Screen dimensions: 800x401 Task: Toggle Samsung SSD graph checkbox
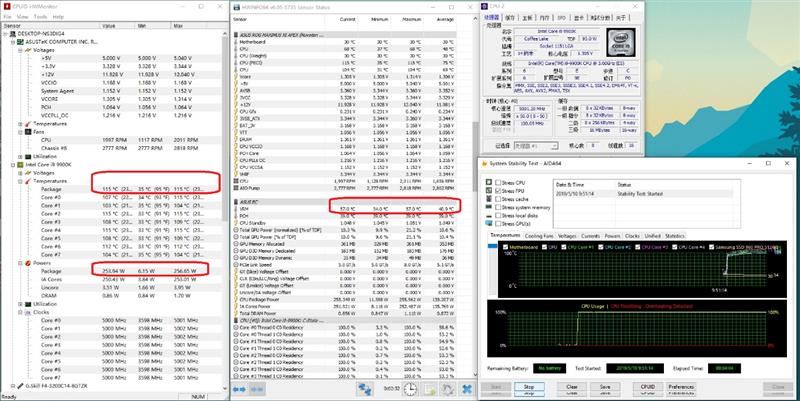[x=711, y=247]
